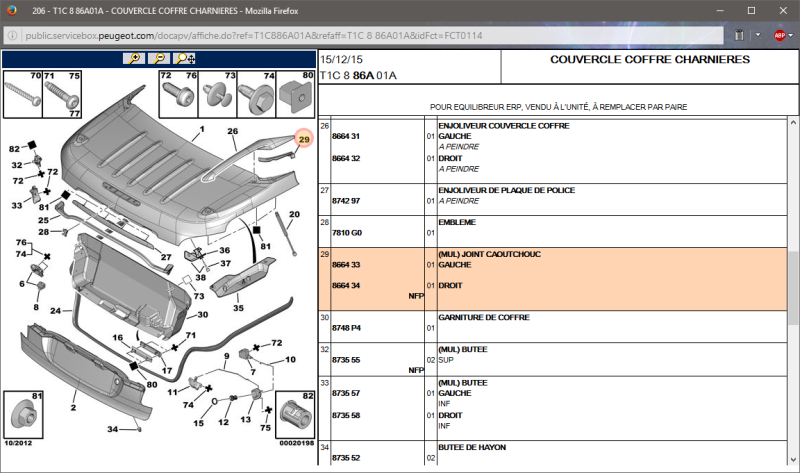The height and width of the screenshot is (473, 800).
Task: Click callout 10 on the diagram
Action: [x=290, y=359]
